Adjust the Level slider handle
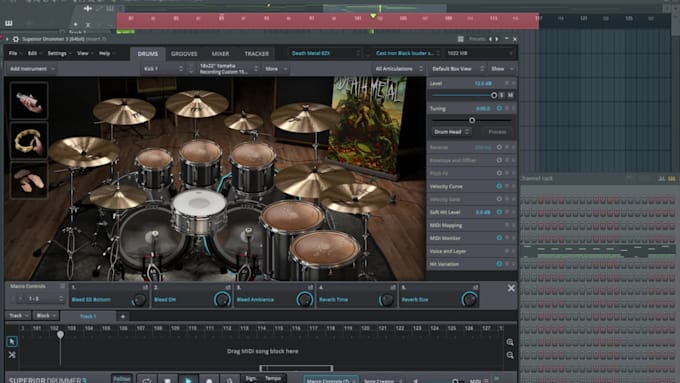This screenshot has width=680, height=383. coord(494,95)
